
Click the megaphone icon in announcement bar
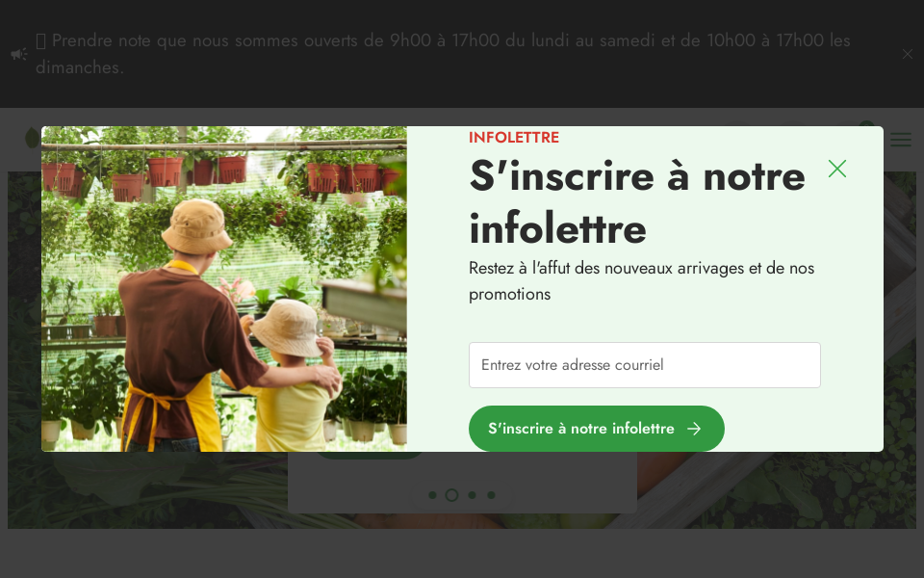[x=19, y=54]
